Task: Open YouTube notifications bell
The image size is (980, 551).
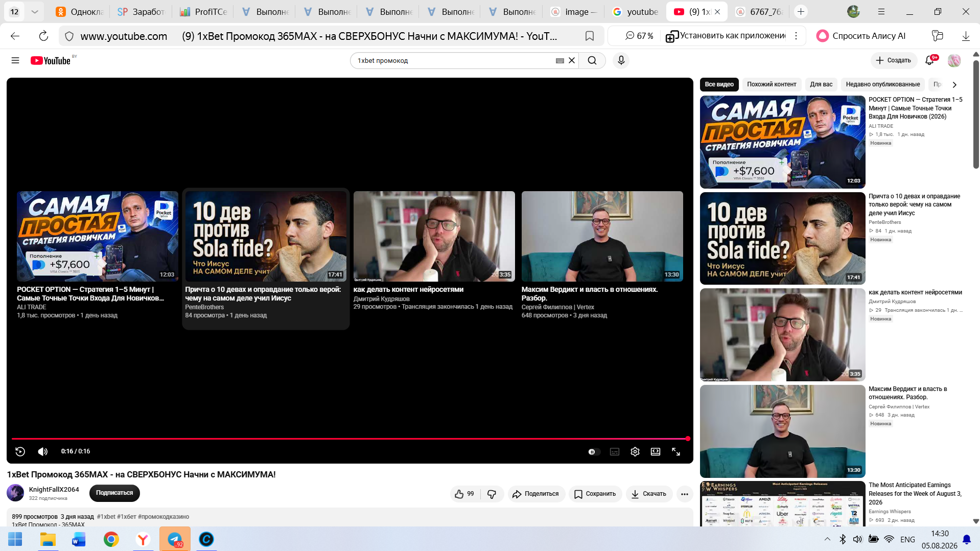Action: (930, 60)
